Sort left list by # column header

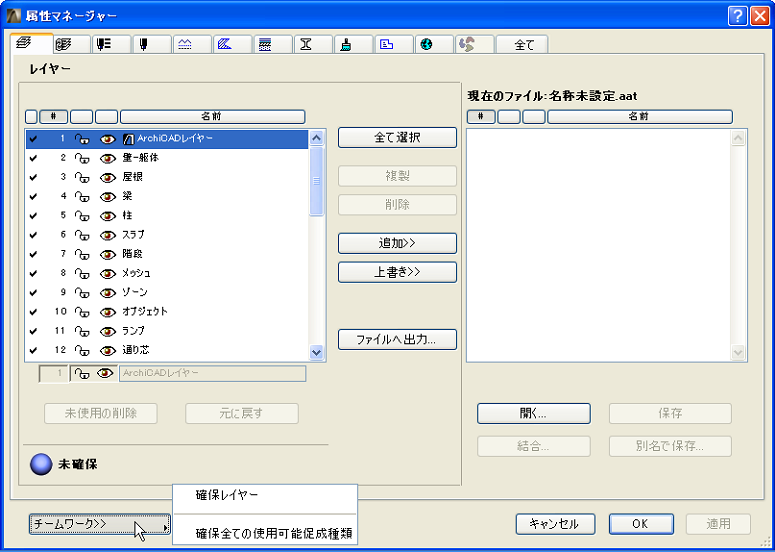click(x=53, y=117)
